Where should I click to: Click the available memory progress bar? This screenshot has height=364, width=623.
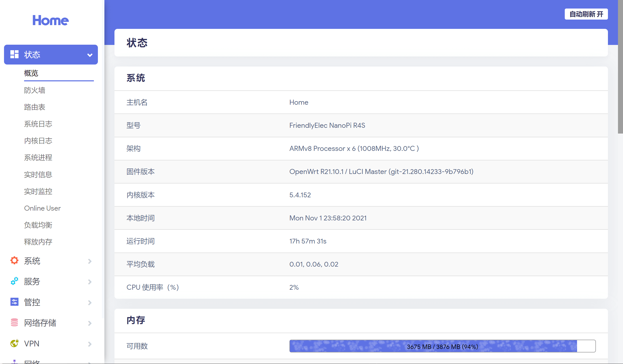coord(442,346)
